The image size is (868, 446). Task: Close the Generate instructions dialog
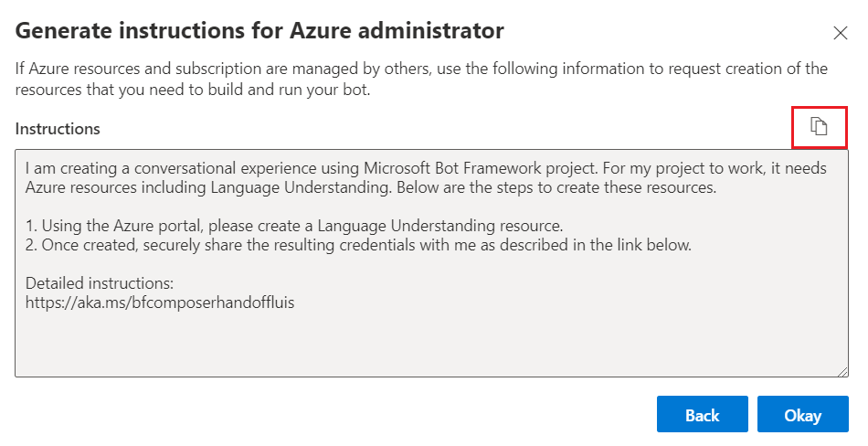coord(841,33)
